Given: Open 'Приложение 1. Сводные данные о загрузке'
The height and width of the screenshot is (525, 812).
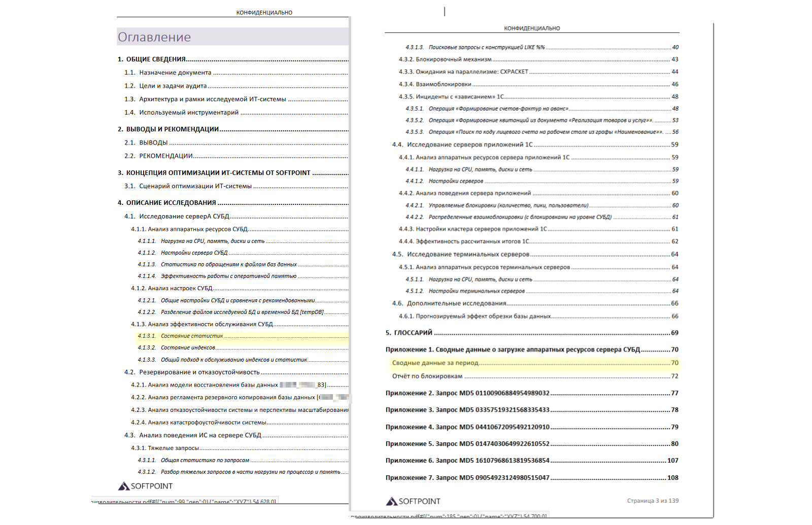Looking at the screenshot, I should pos(532,349).
